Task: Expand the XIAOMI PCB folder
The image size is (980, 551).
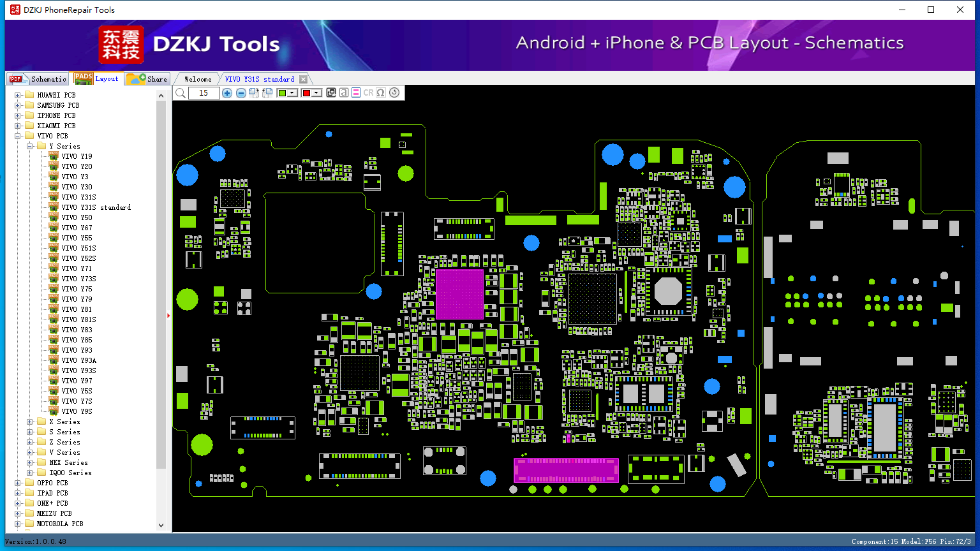Action: (18, 126)
